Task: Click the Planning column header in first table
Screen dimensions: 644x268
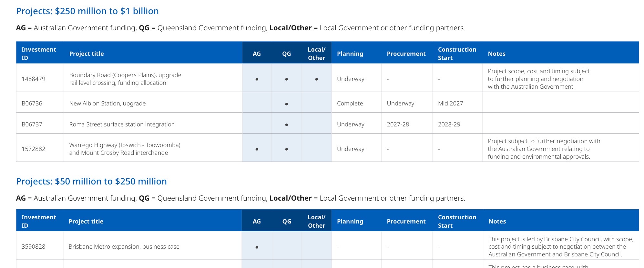Action: (350, 54)
